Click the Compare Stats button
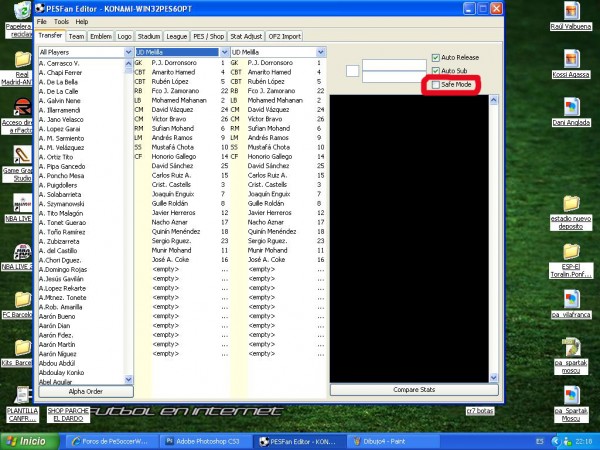The image size is (600, 450). point(414,390)
